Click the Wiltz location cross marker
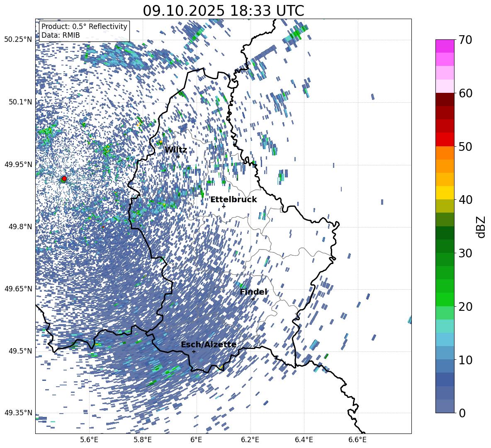The height and width of the screenshot is (448, 491). [x=178, y=157]
